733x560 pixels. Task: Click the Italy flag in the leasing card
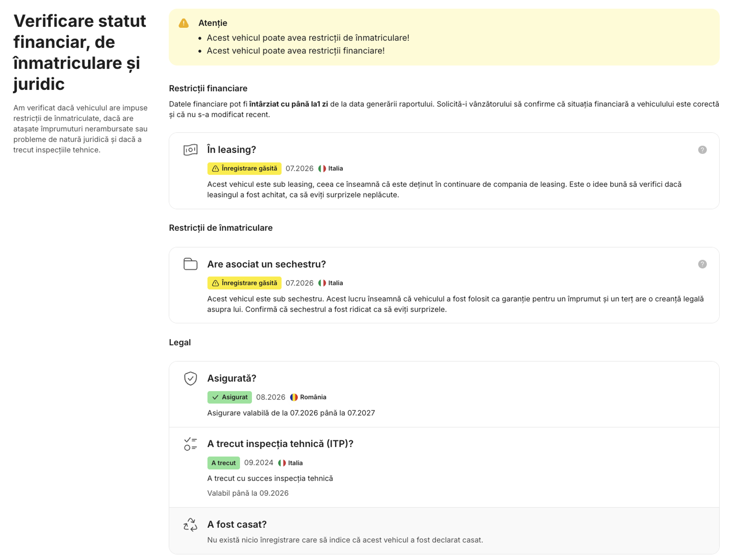click(322, 169)
